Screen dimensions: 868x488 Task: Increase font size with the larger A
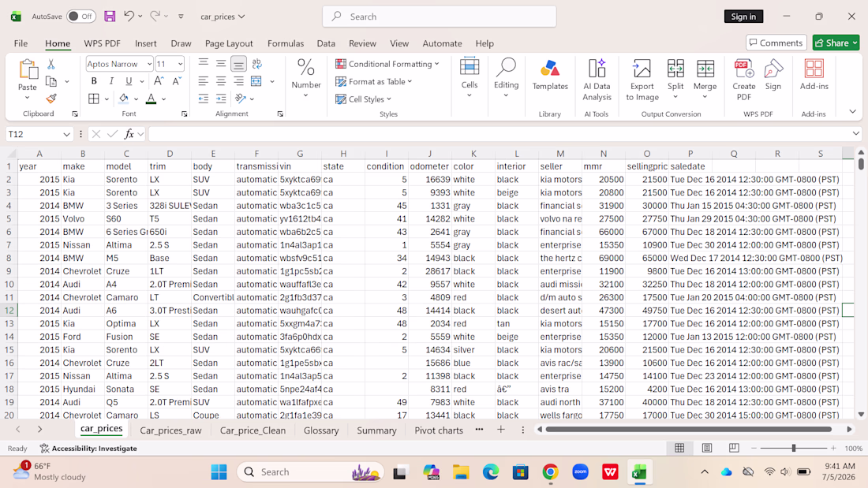159,81
